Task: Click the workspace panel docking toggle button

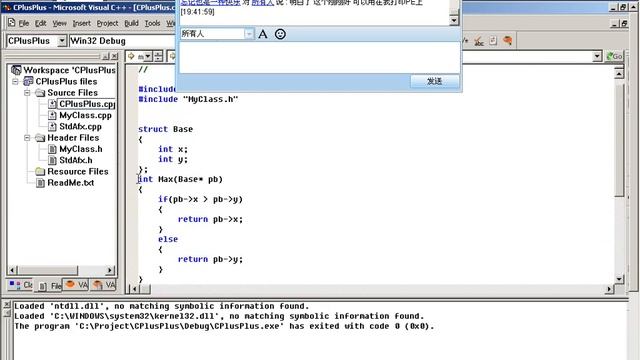Action: pos(106,56)
